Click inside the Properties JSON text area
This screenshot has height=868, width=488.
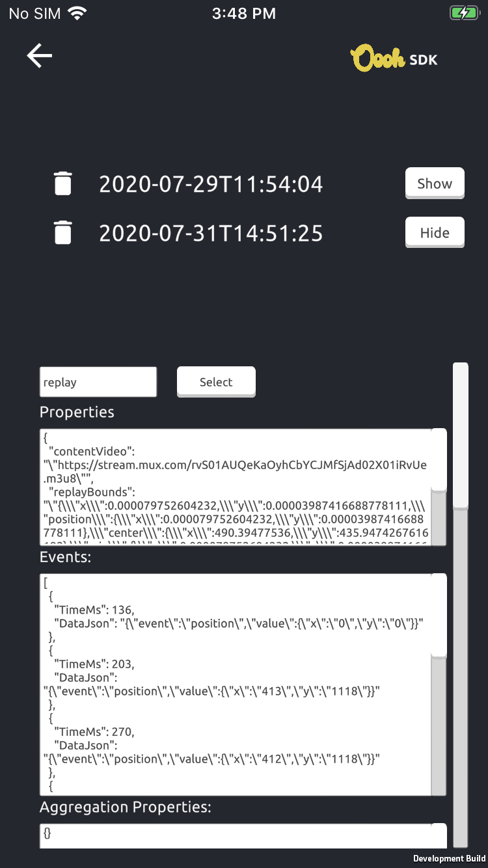coord(236,487)
